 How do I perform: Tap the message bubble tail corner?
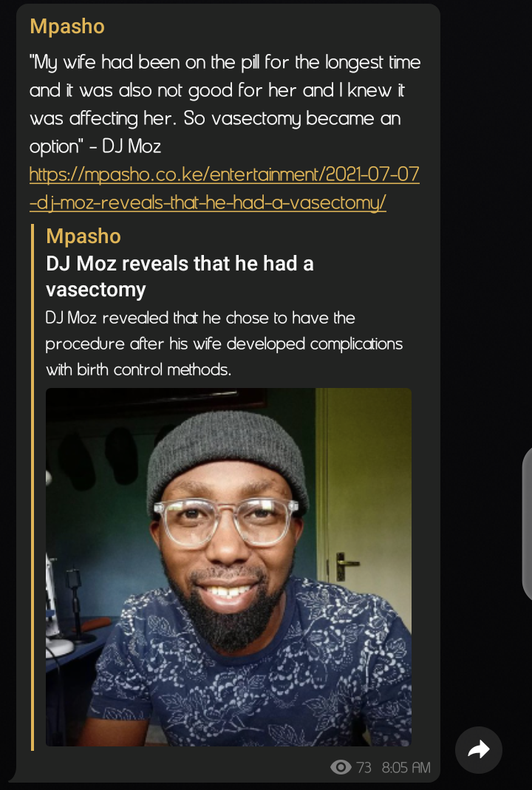point(12,775)
